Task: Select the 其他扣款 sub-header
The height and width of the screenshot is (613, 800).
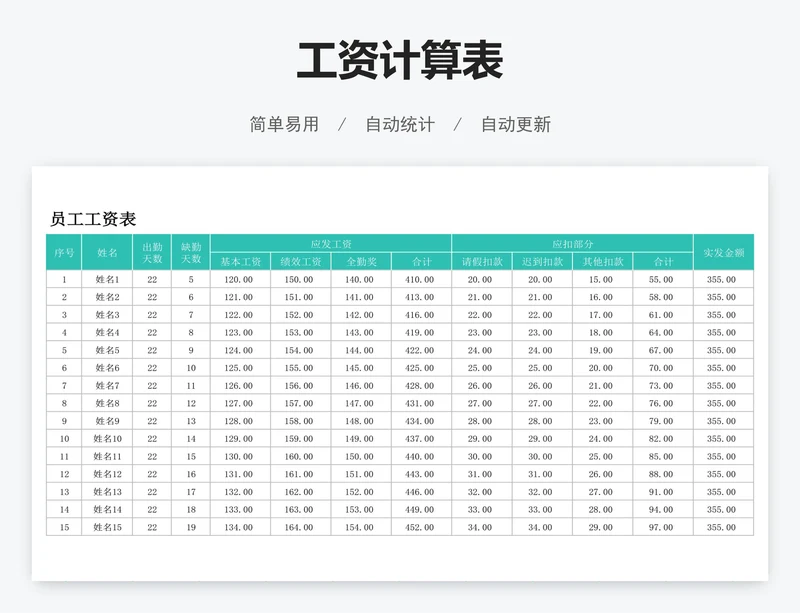Action: [603, 261]
